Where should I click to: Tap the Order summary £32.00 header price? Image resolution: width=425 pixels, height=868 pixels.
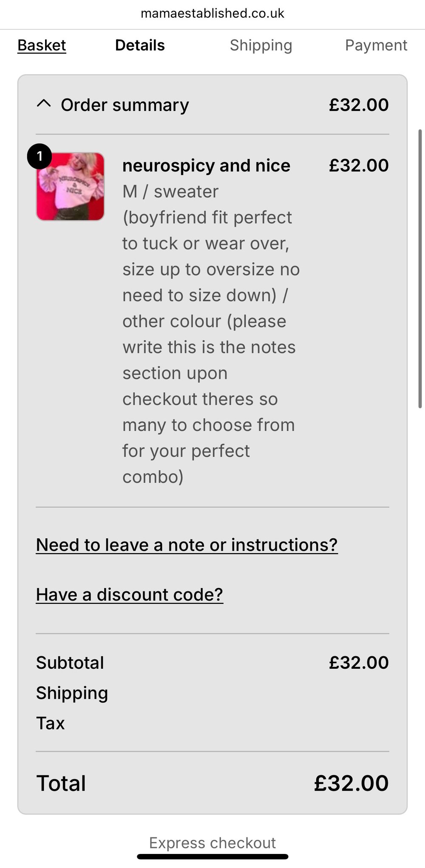pos(359,105)
